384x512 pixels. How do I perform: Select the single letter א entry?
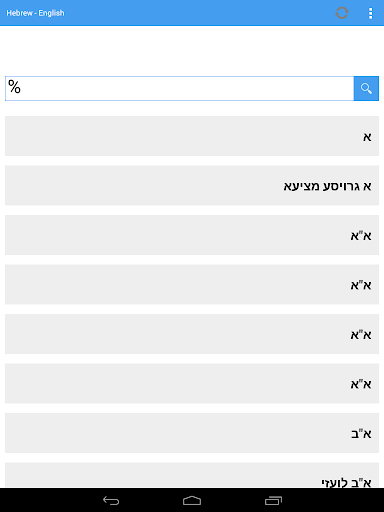(x=192, y=136)
